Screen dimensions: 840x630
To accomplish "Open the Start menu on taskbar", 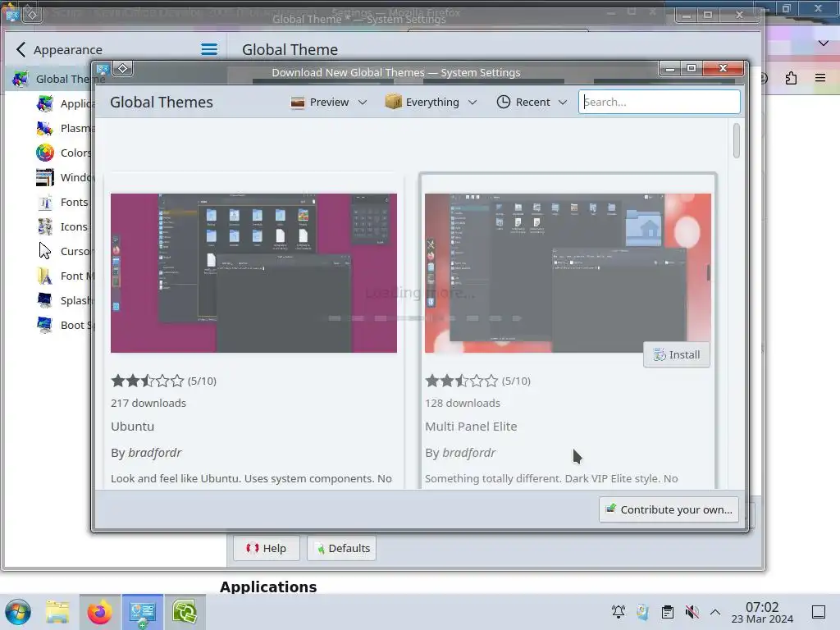I will pos(18,612).
